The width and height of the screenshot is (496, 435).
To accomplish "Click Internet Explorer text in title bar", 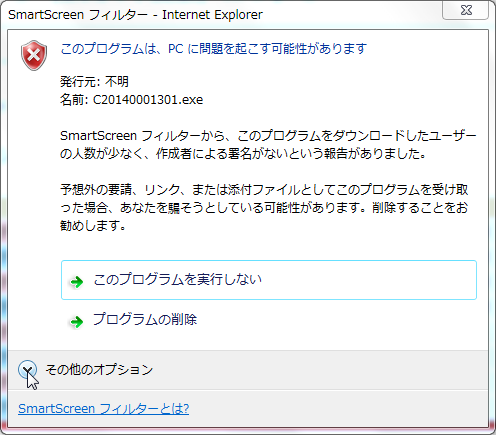I will coord(212,15).
